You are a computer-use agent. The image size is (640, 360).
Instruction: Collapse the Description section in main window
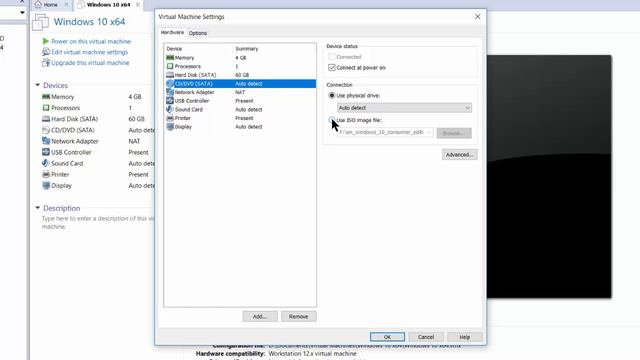38,208
